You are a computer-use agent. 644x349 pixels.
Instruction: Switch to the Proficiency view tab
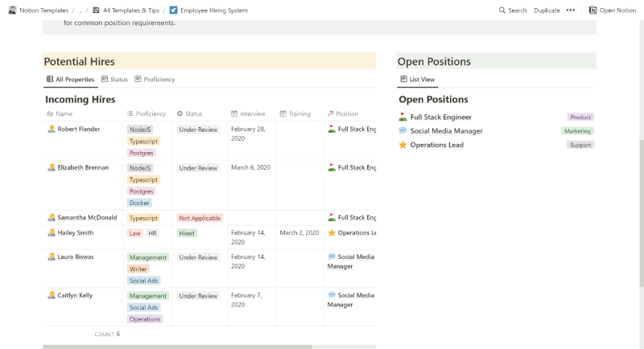pyautogui.click(x=155, y=79)
